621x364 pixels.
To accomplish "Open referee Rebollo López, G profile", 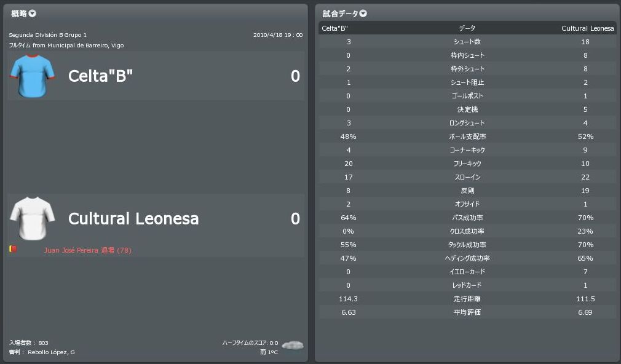I will coord(51,352).
